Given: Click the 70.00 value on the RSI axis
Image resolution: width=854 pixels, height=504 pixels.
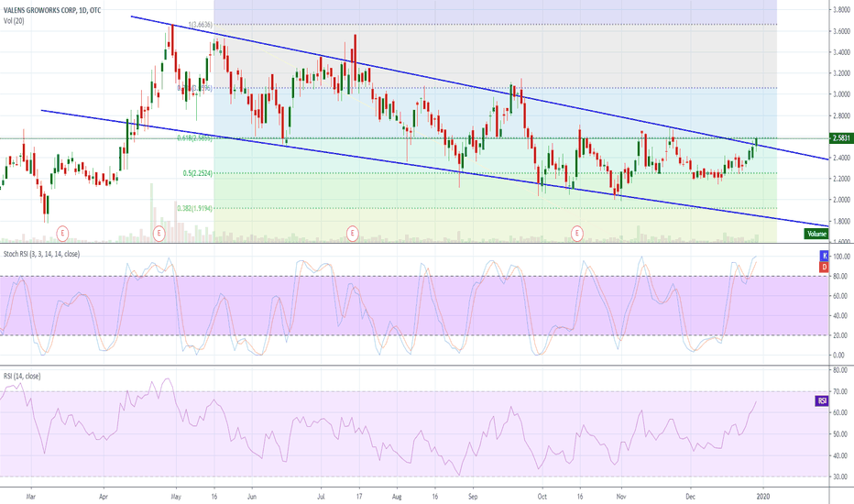Looking at the screenshot, I should pos(841,392).
